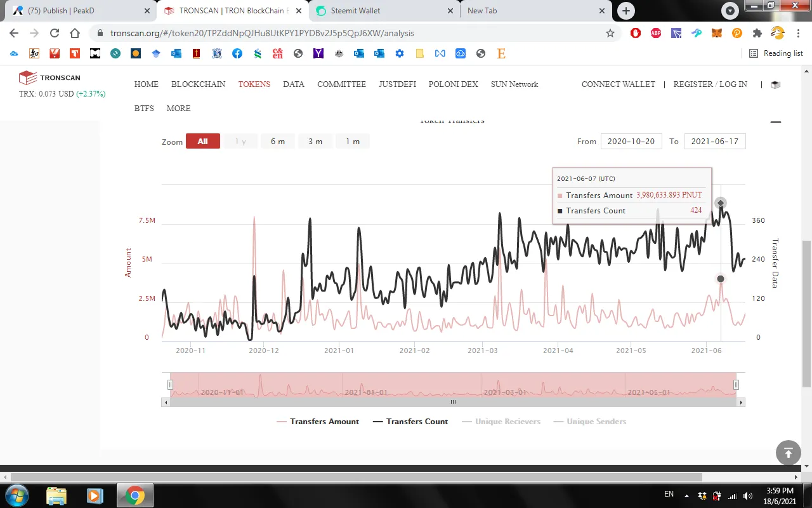Image resolution: width=812 pixels, height=508 pixels.
Task: Switch to the New Tab tab
Action: [x=535, y=11]
